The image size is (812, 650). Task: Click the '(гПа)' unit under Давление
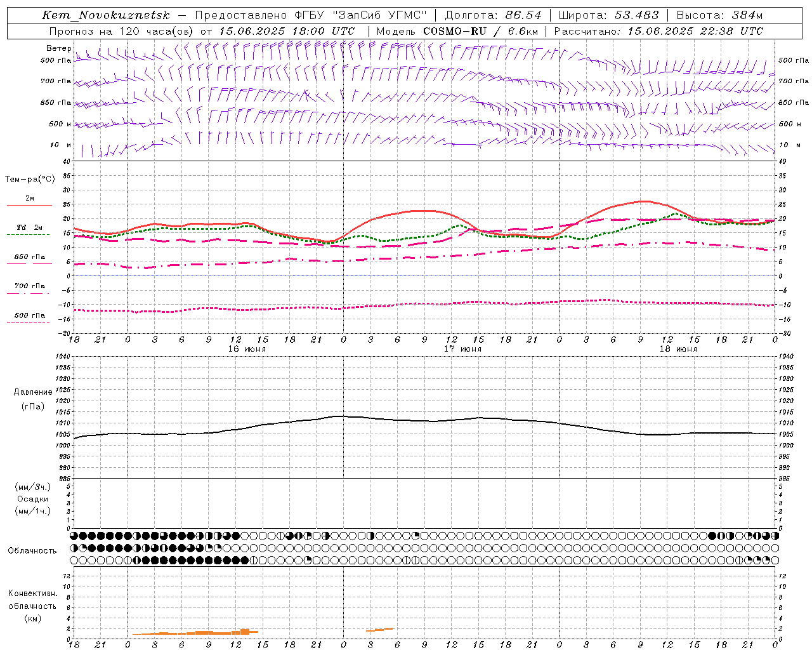(33, 406)
